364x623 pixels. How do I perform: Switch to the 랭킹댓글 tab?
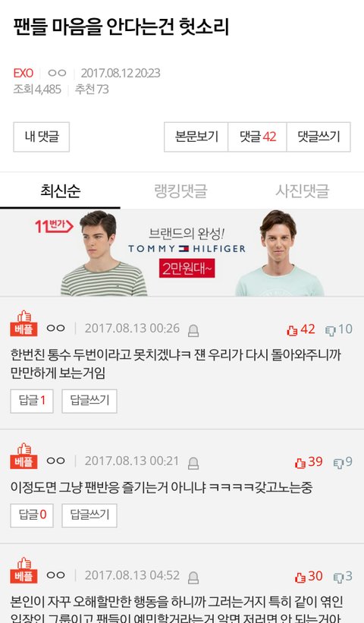pos(180,191)
